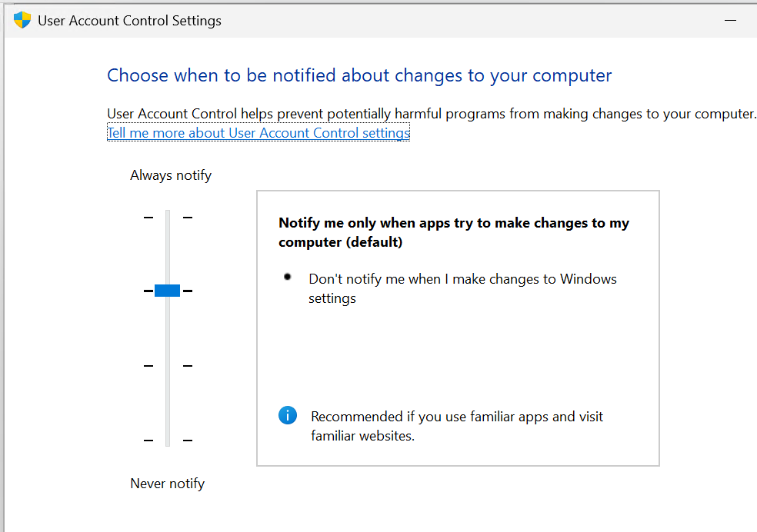Click the Never notify label
757x532 pixels.
tap(168, 484)
